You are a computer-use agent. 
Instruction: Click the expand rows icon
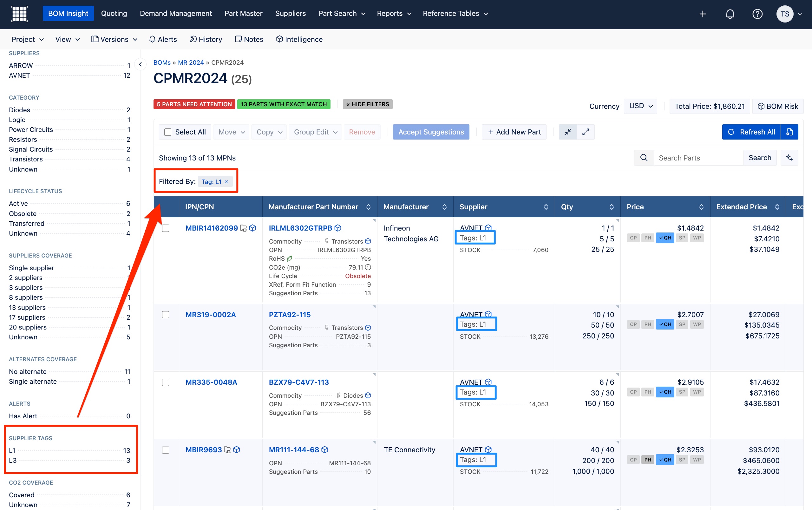pyautogui.click(x=586, y=132)
